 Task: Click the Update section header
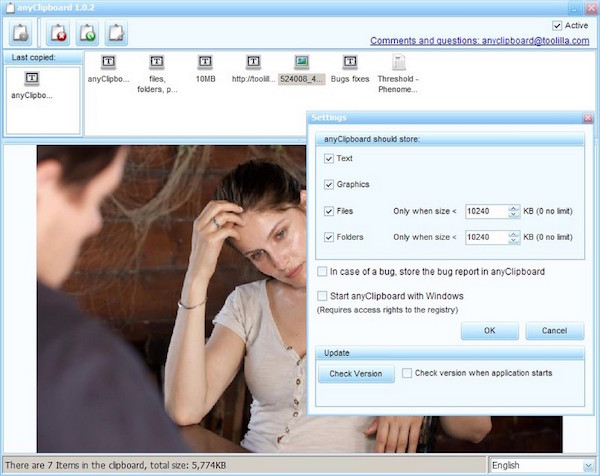[x=450, y=353]
